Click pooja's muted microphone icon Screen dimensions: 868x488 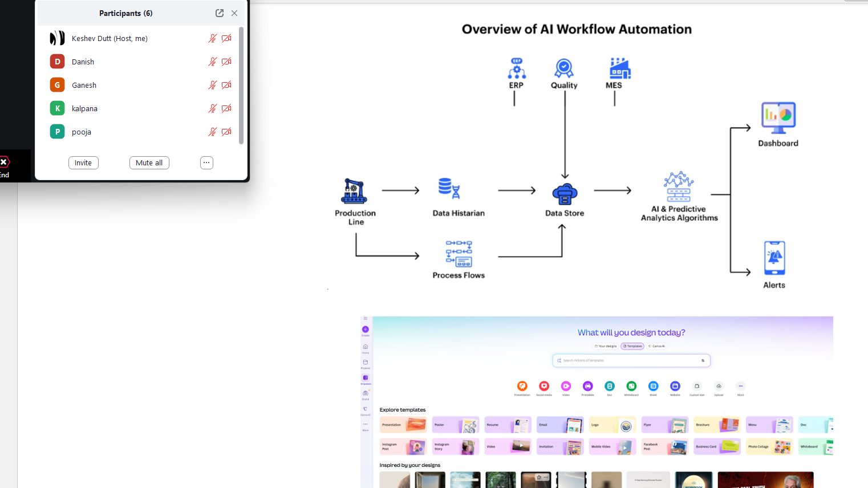point(212,132)
